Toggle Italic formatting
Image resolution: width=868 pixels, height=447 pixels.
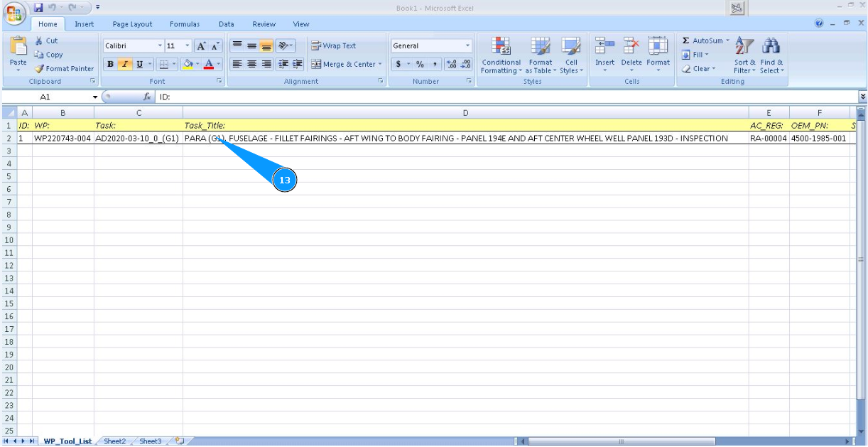point(125,64)
